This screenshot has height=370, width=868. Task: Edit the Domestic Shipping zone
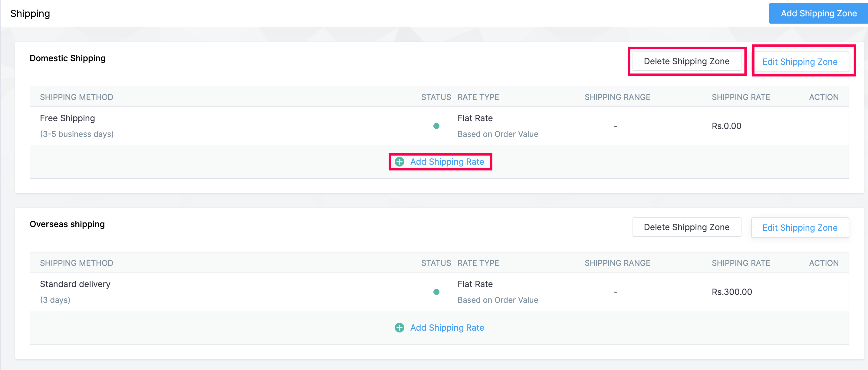[800, 62]
